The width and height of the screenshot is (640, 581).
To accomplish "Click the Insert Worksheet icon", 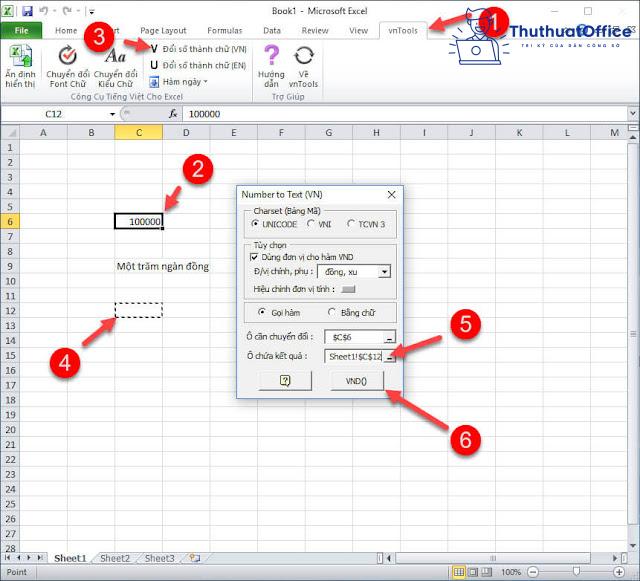I will [x=194, y=558].
